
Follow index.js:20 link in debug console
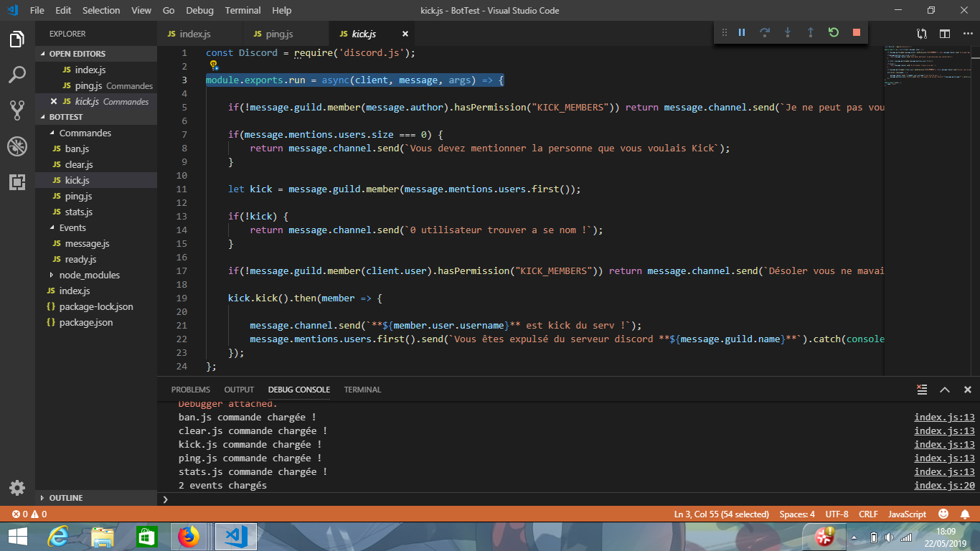pos(944,486)
